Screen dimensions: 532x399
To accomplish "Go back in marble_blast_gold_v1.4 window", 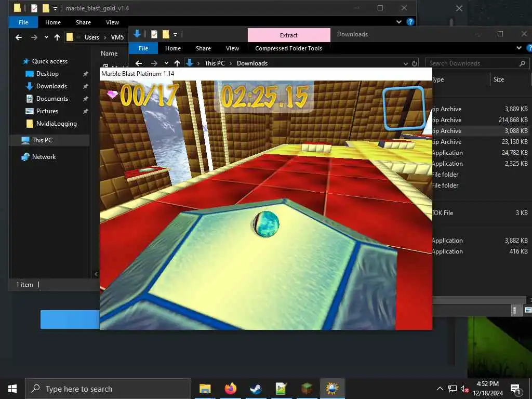I will (x=19, y=37).
